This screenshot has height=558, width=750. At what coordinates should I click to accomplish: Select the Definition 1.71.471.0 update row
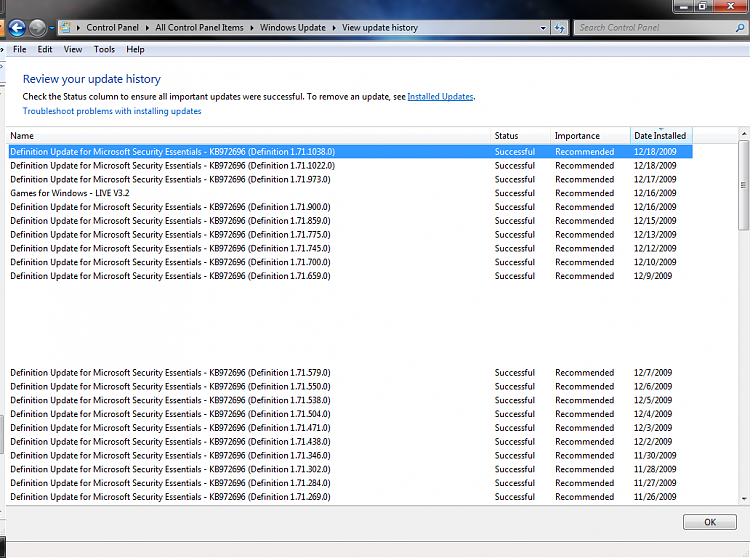[351, 428]
